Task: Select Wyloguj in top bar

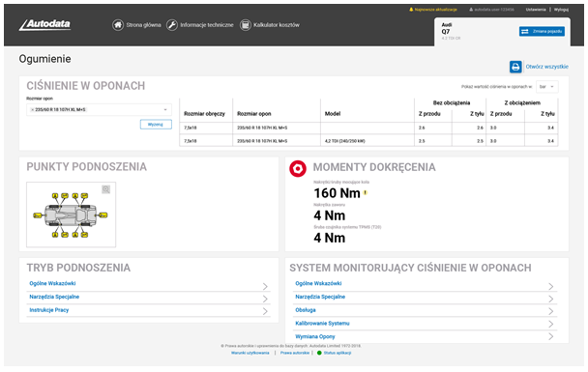Action: tap(561, 10)
